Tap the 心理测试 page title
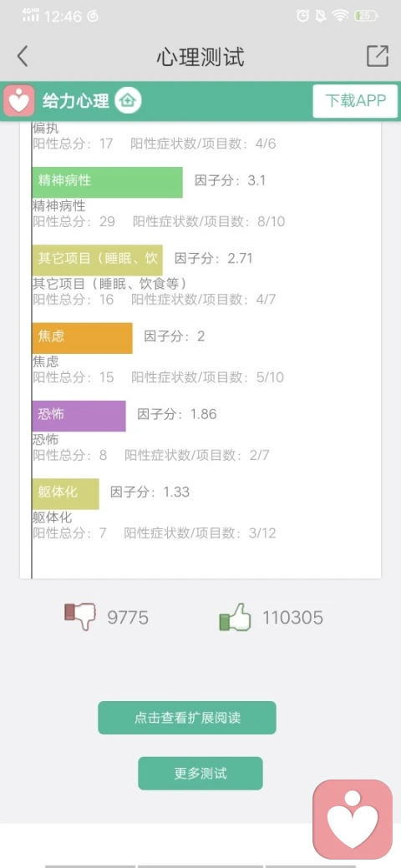The image size is (401, 868). (200, 57)
